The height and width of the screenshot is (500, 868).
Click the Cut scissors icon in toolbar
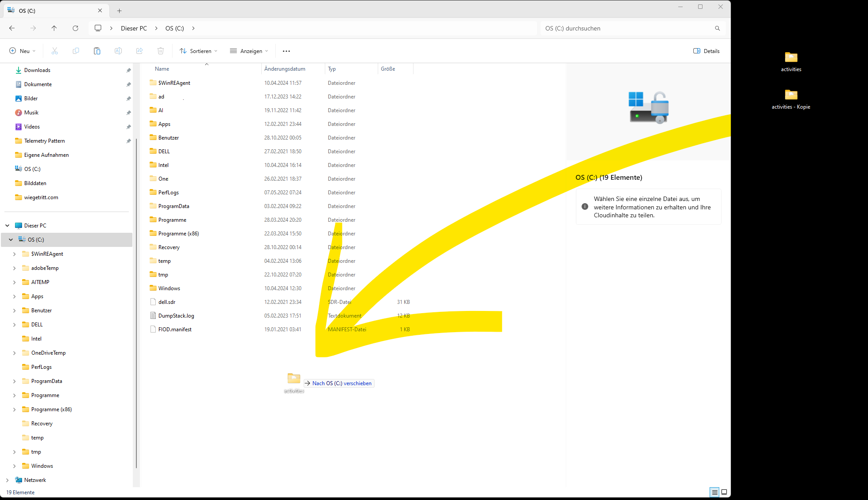point(55,51)
